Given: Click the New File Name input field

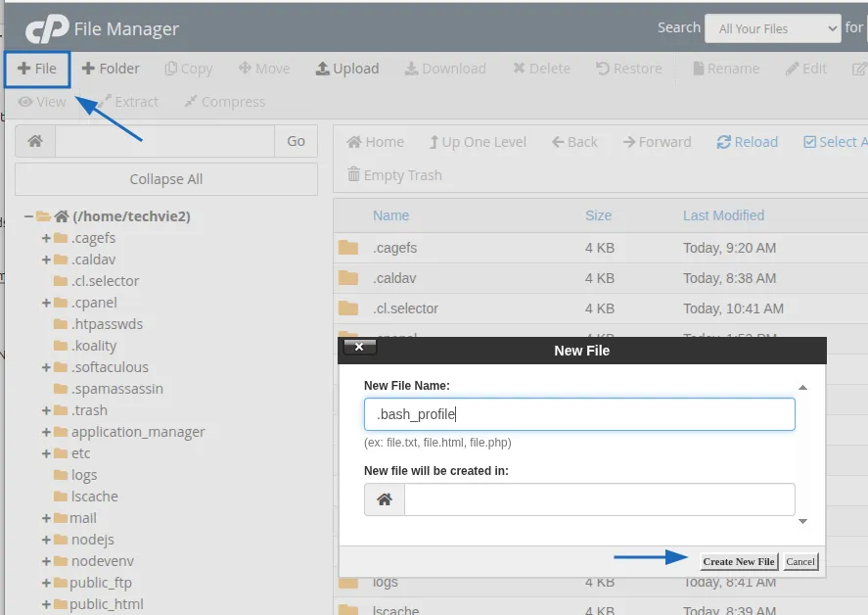Looking at the screenshot, I should (579, 414).
